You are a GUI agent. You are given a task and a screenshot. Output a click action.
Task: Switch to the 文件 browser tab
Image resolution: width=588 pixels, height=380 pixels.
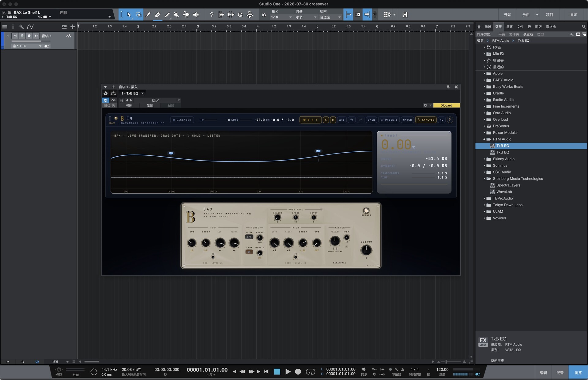point(520,27)
